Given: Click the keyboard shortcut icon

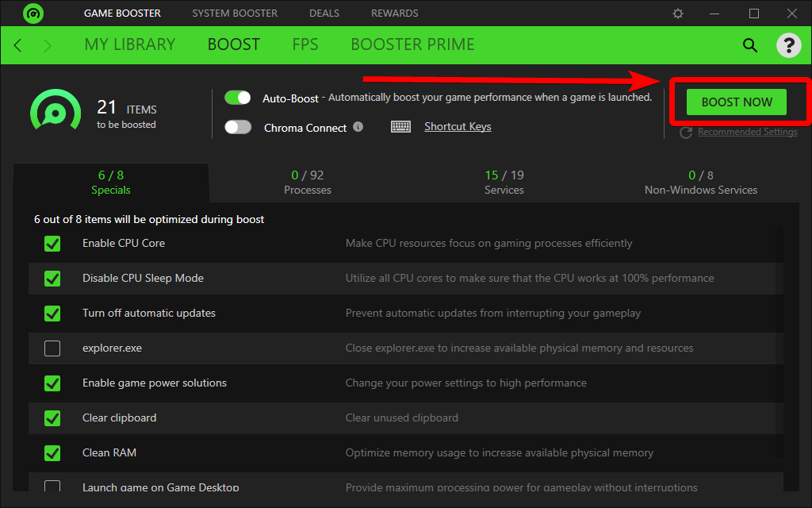Looking at the screenshot, I should 400,126.
